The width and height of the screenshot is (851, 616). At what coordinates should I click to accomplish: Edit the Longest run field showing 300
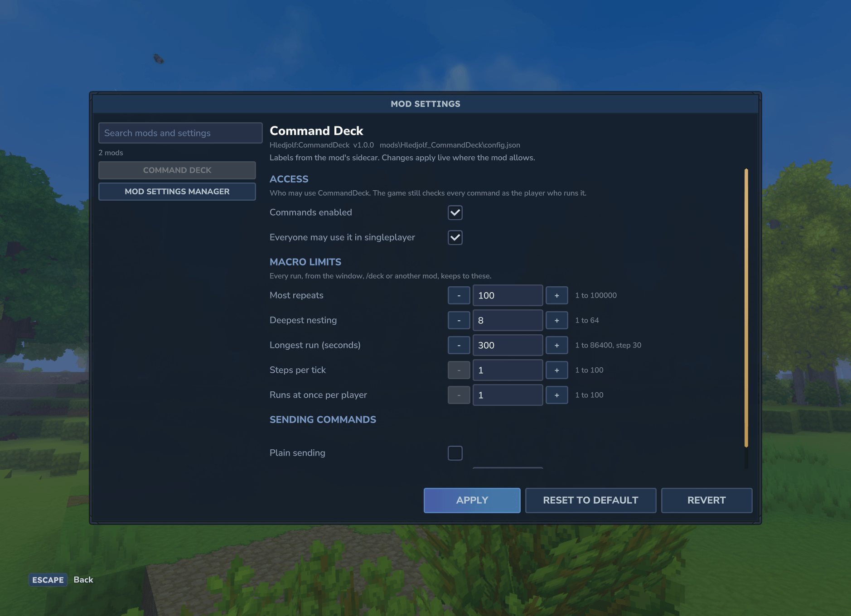coord(508,345)
